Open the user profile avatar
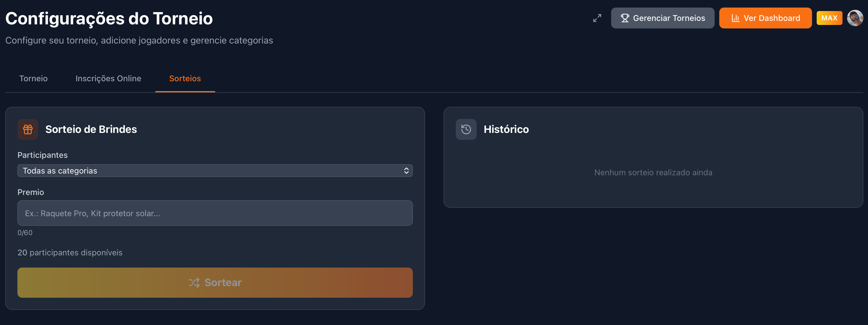Image resolution: width=868 pixels, height=325 pixels. point(855,18)
